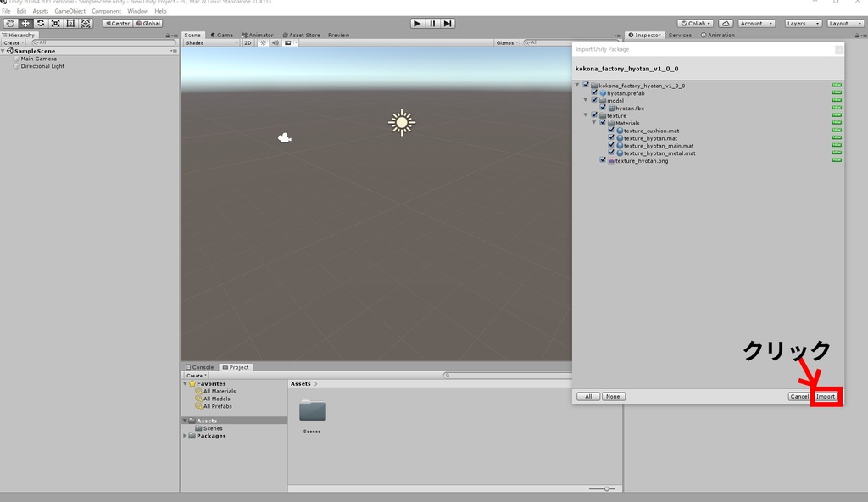
Task: Select the Scale tool in the toolbar
Action: click(x=55, y=23)
